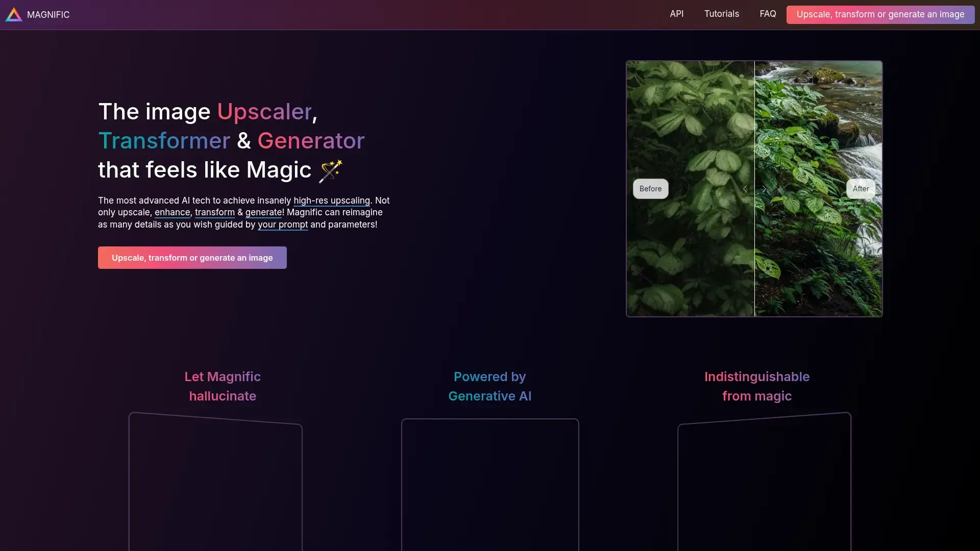980x551 pixels.
Task: Click the left chevron on comparison slider
Action: tap(745, 189)
